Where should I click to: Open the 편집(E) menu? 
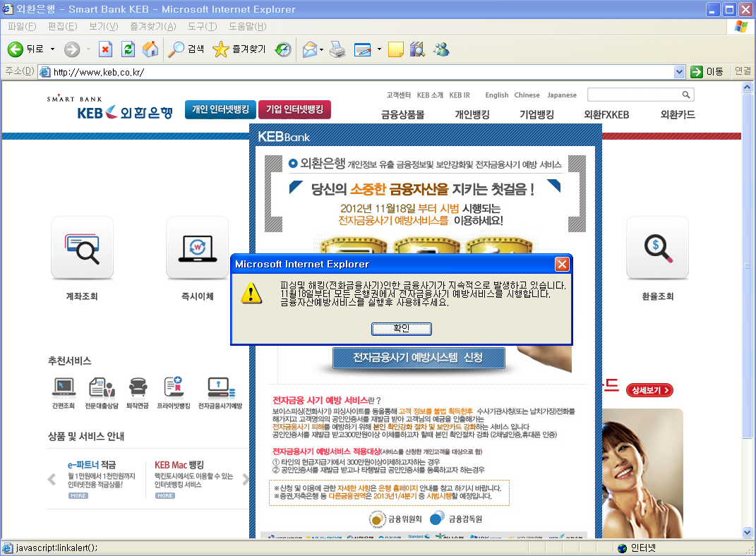tap(63, 27)
